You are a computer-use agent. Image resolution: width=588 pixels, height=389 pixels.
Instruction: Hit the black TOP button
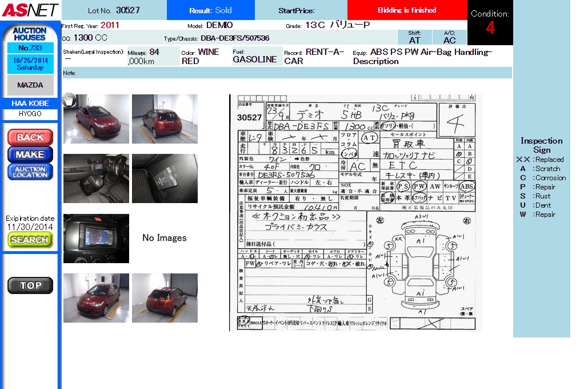30,285
